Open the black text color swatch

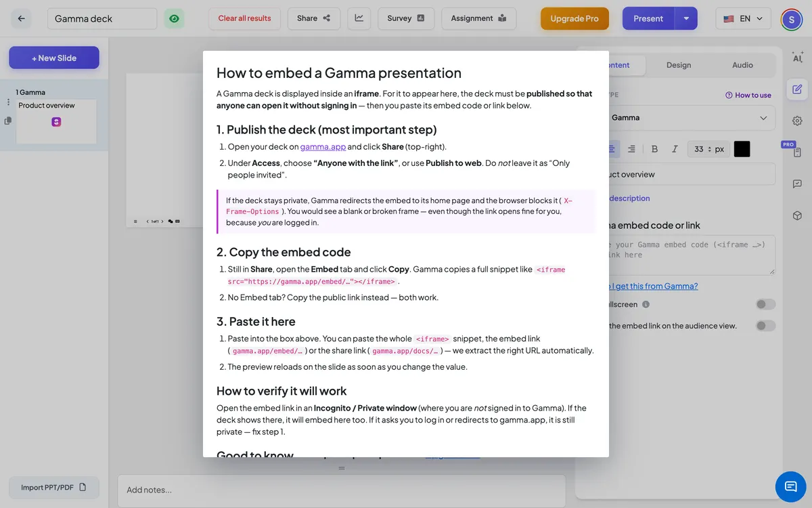coord(742,149)
